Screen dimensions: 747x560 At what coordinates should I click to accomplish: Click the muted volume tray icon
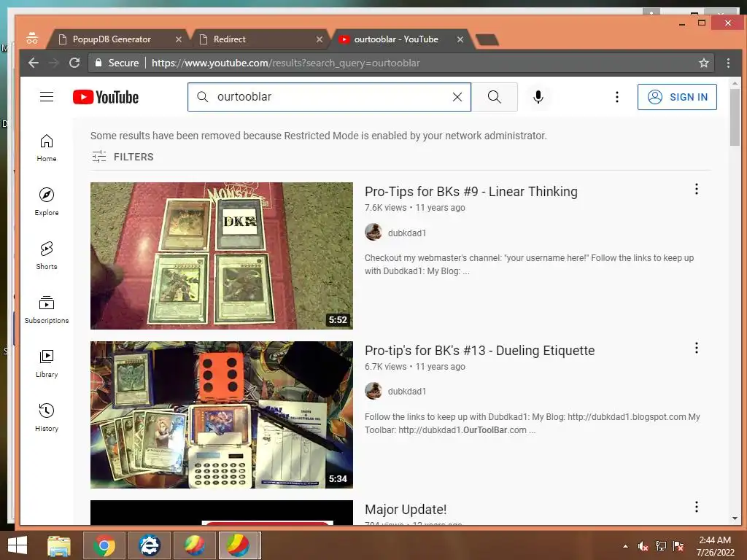[x=643, y=546]
